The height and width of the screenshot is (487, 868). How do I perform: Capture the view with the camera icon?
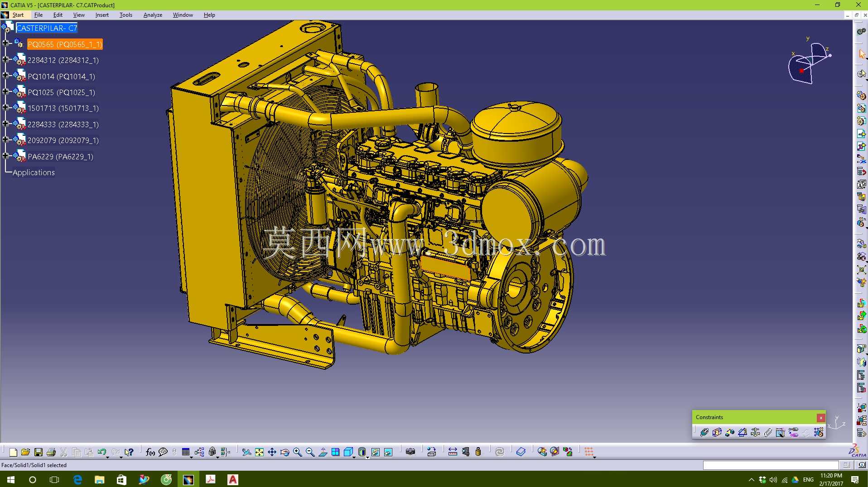410,452
